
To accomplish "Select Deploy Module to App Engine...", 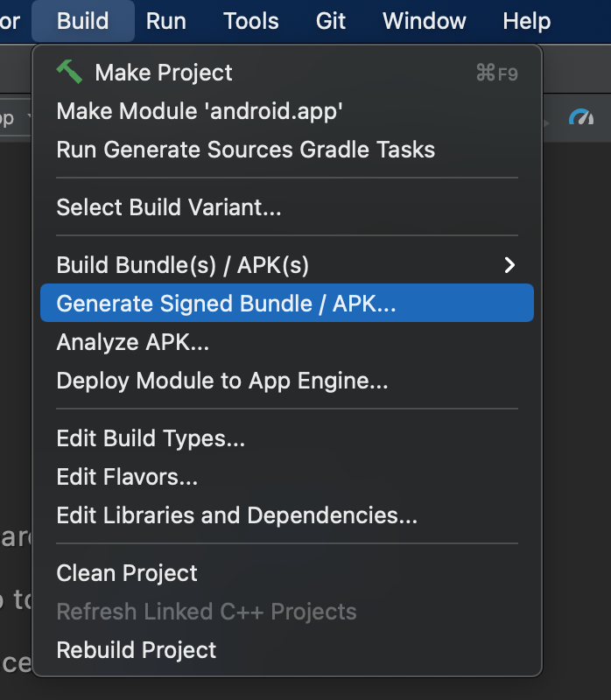I will pyautogui.click(x=222, y=381).
